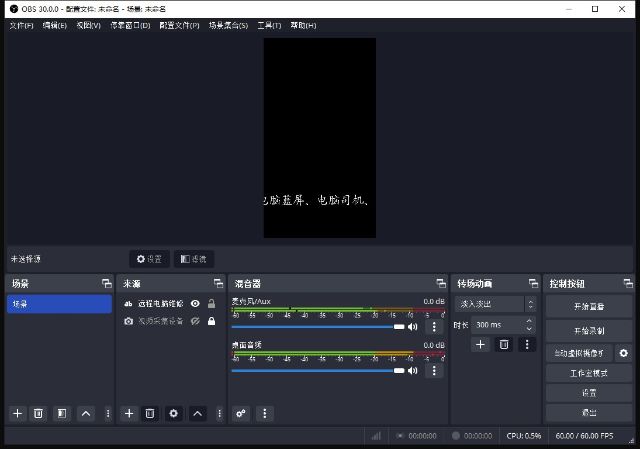Adjust the 桌面音频 volume slider
Screen dimensions: 640x449
(318, 370)
